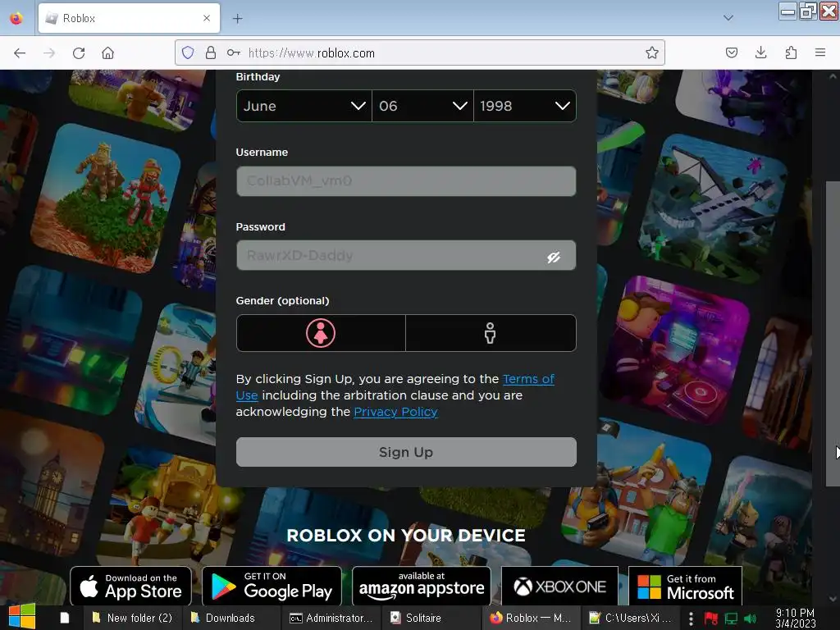The height and width of the screenshot is (630, 840).
Task: Switch to C:\Users notepad taskbar window
Action: click(x=630, y=618)
